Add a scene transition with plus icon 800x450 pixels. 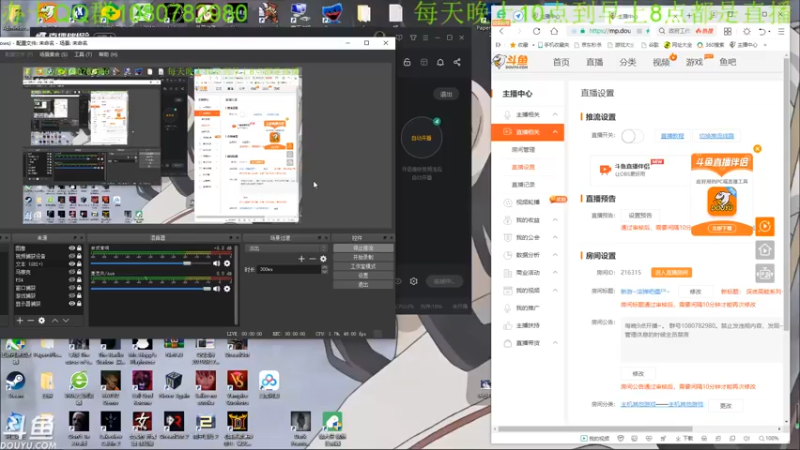(x=302, y=259)
